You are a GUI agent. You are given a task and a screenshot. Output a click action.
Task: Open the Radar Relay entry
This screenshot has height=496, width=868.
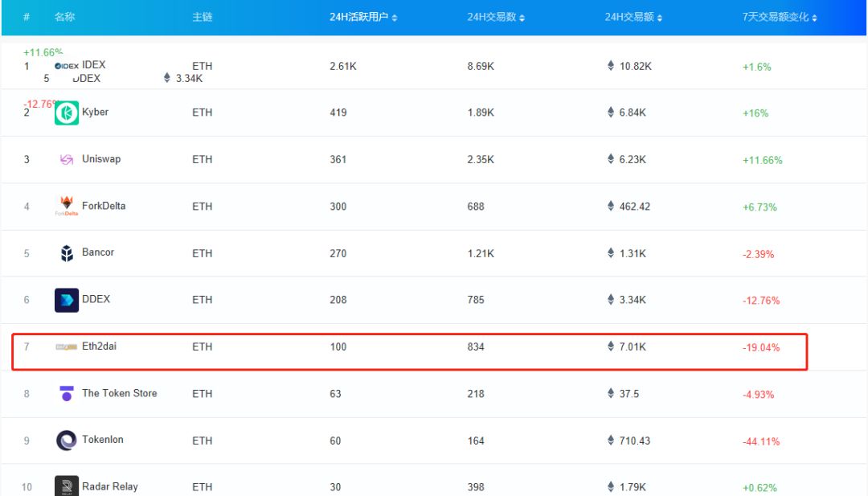click(x=109, y=486)
